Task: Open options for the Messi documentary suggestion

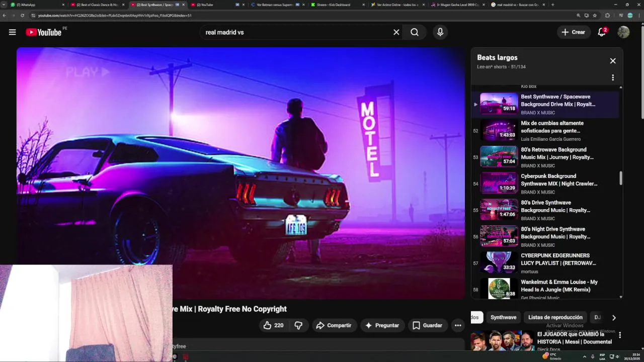Action: [x=620, y=335]
